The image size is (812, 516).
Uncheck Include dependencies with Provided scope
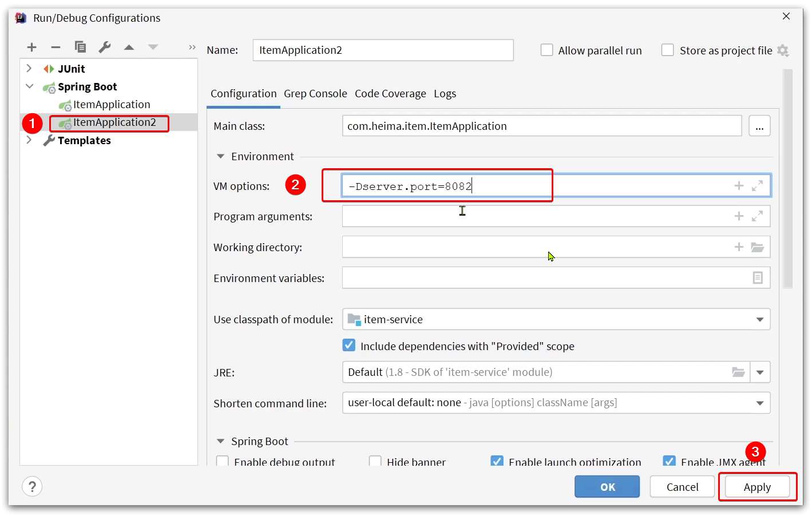(348, 346)
